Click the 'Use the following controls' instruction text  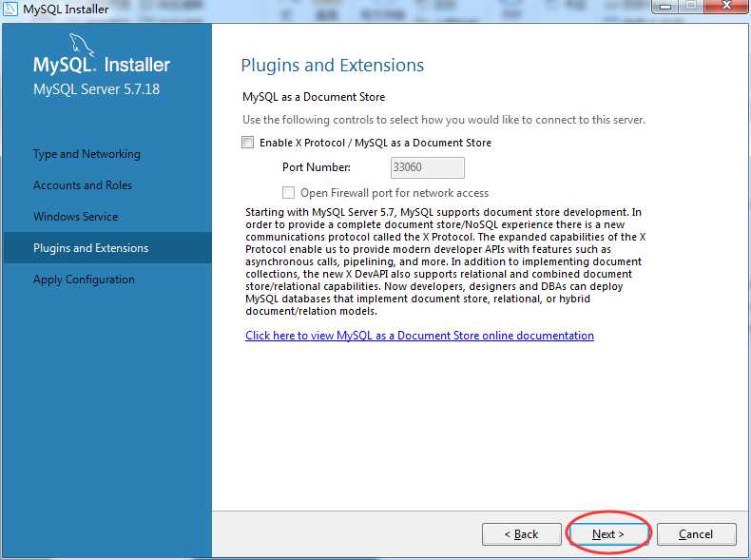coord(444,120)
